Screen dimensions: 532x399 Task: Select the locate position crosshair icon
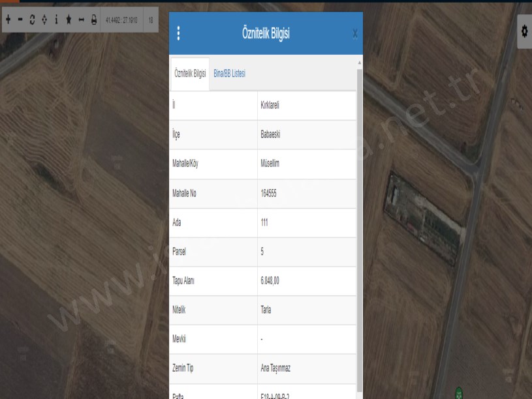44,20
